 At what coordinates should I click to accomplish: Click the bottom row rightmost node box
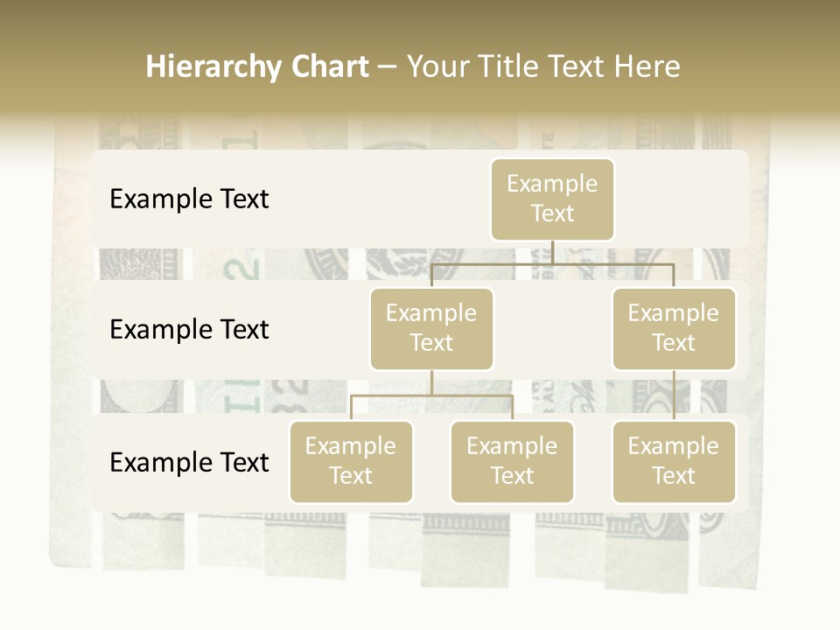(x=674, y=461)
